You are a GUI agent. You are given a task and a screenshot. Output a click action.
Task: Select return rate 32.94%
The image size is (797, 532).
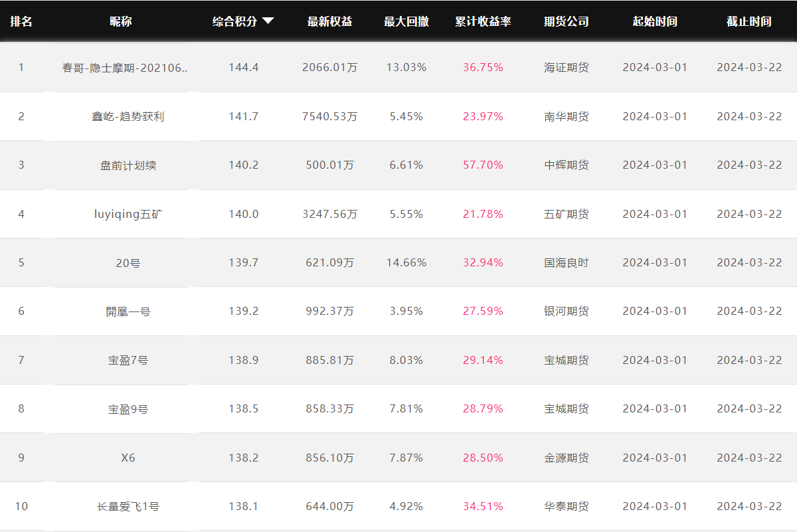483,262
